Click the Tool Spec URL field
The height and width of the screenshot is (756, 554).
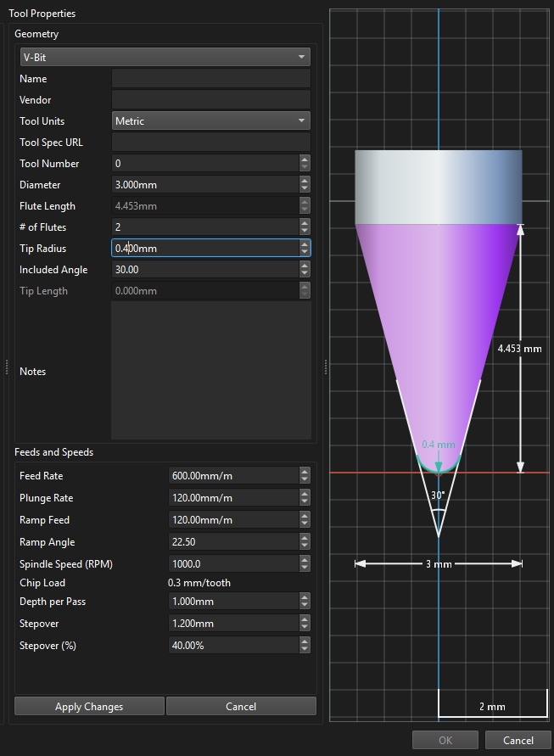pyautogui.click(x=210, y=143)
